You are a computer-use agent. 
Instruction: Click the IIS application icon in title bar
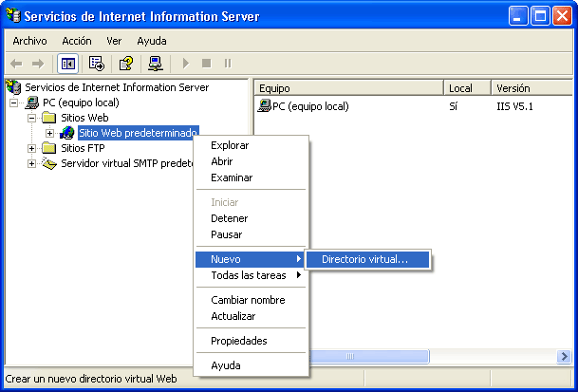tap(13, 16)
